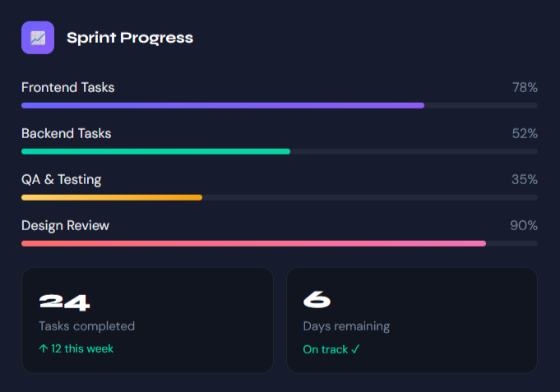
Task: Click the Backend Tasks green progress bar
Action: pyautogui.click(x=156, y=151)
